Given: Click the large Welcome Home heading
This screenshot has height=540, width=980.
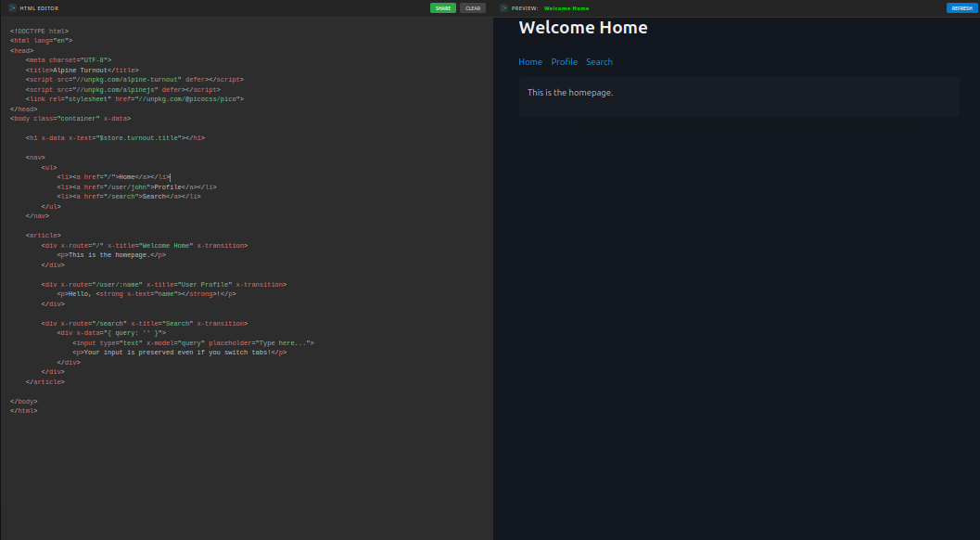Looking at the screenshot, I should [x=582, y=28].
